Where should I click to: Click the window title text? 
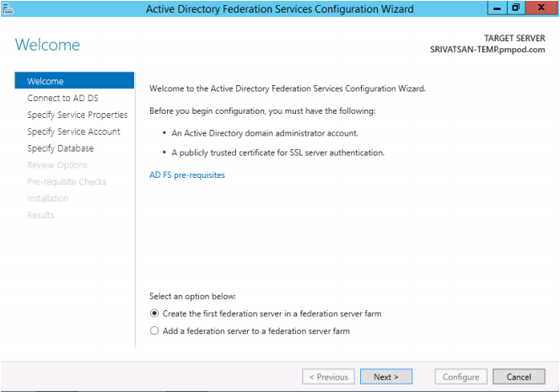(280, 8)
